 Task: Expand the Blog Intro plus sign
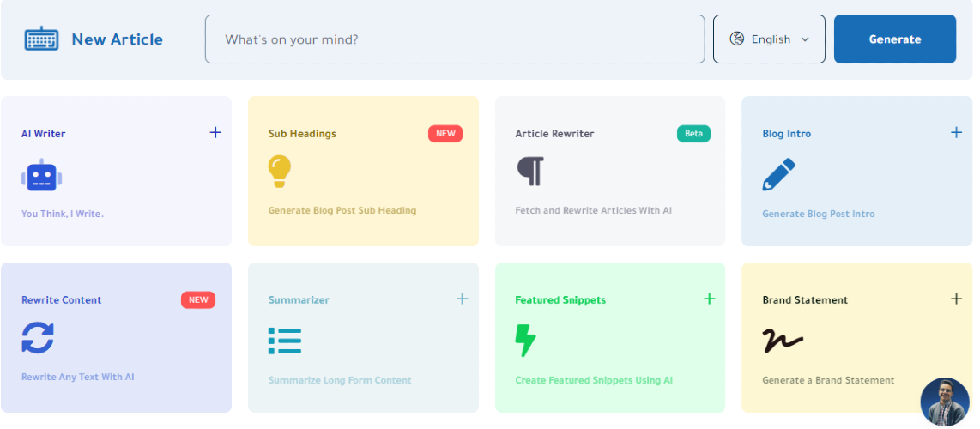[x=957, y=132]
